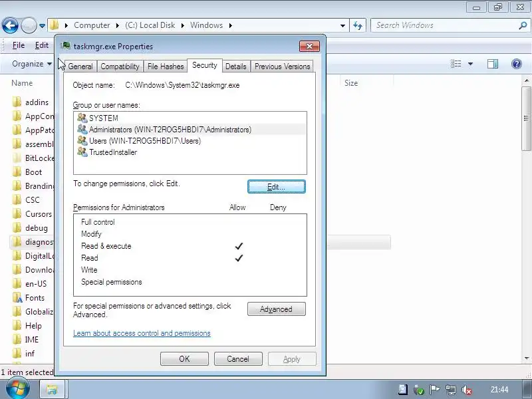
Task: Expand the arrow after (C:) Local Disk
Action: [182, 25]
